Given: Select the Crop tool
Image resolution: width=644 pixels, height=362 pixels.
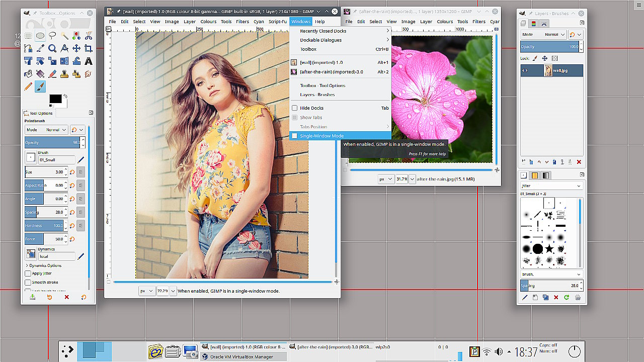Looking at the screenshot, I should coord(89,48).
